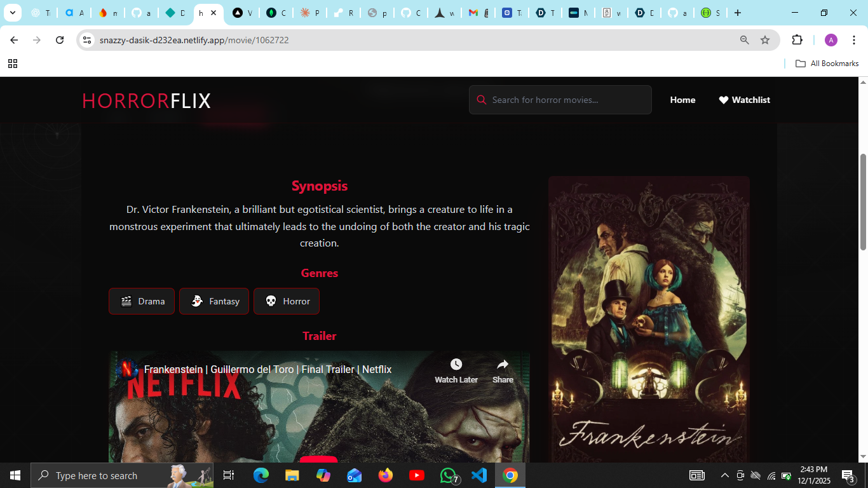This screenshot has width=868, height=488.
Task: Click the HORRORFLIX logo
Action: 147,100
